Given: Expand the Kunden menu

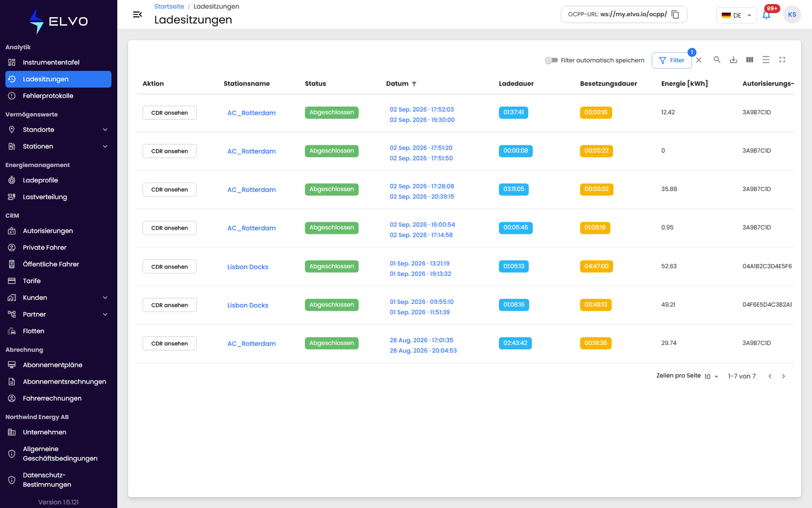Looking at the screenshot, I should [x=58, y=298].
